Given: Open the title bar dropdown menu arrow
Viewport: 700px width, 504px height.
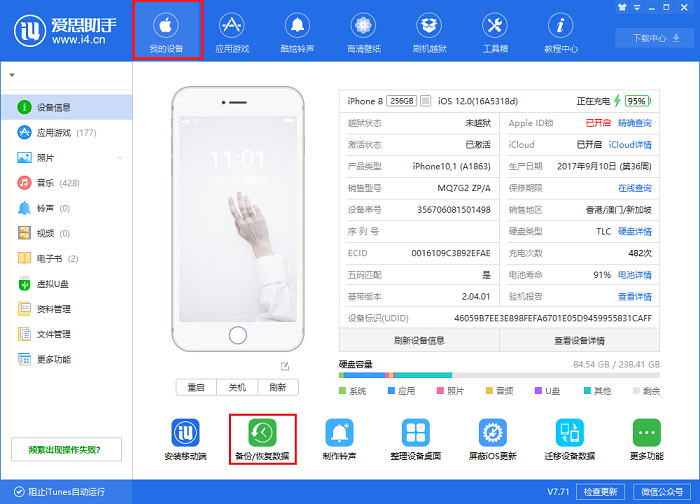Looking at the screenshot, I should 637,8.
